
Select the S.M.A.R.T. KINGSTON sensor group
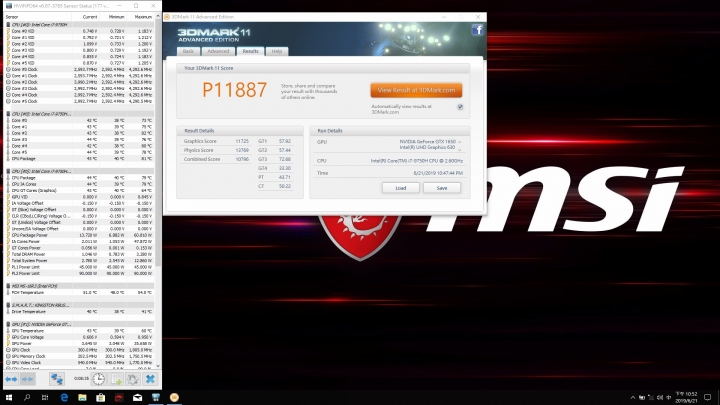pos(81,305)
